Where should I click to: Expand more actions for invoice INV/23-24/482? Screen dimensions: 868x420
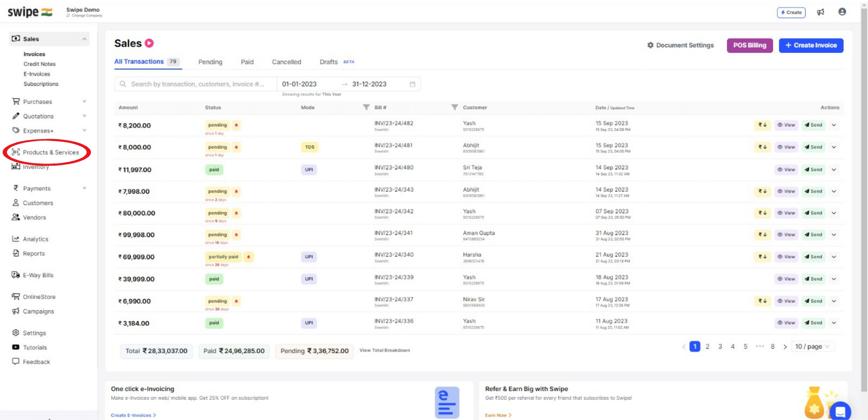(834, 125)
